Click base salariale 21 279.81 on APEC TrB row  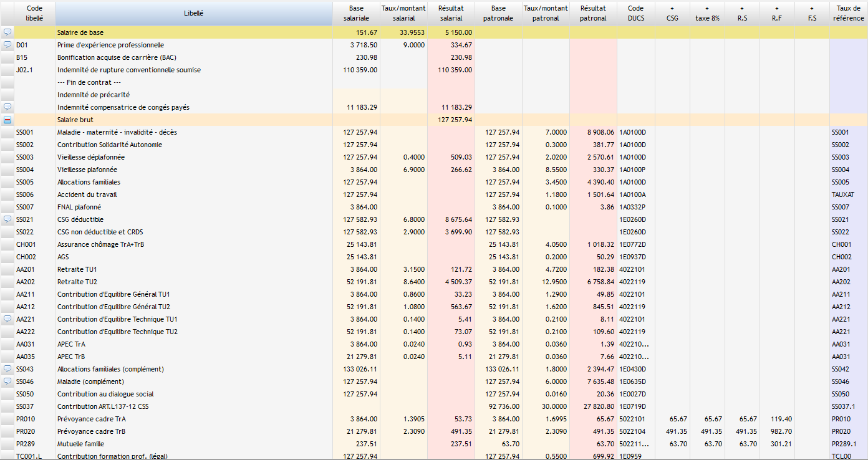pyautogui.click(x=362, y=357)
